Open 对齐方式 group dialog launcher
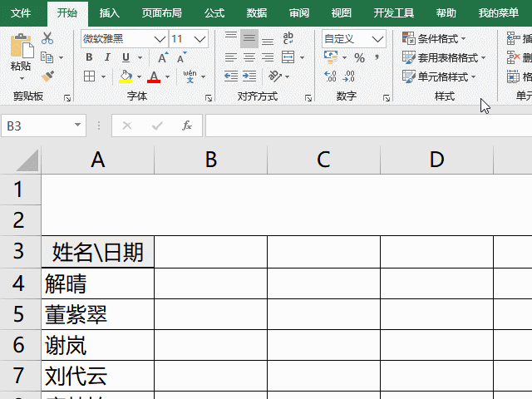 pos(308,98)
